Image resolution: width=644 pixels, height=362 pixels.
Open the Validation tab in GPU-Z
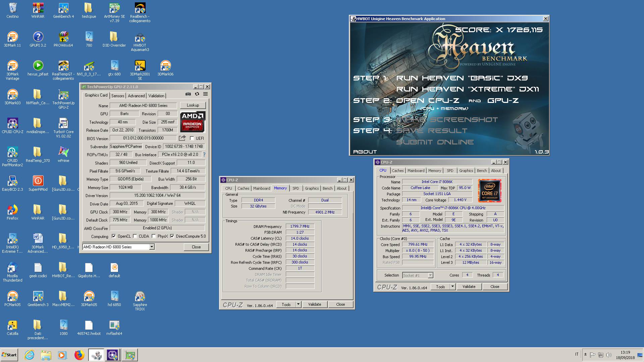point(156,96)
